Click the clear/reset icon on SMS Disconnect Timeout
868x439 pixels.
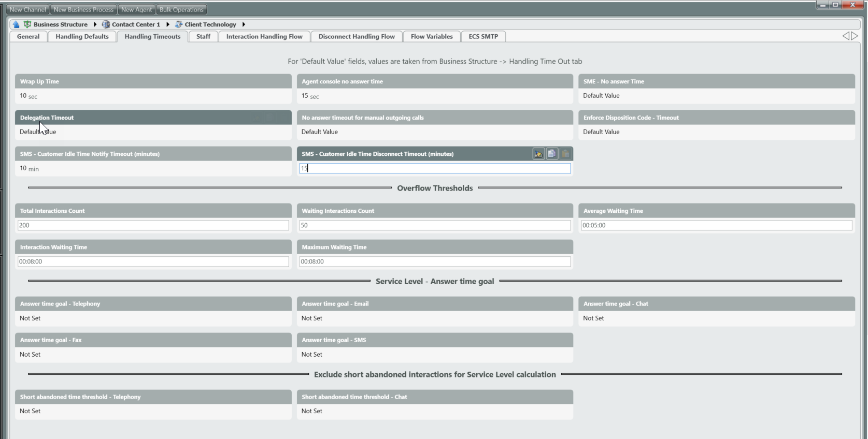tap(538, 154)
